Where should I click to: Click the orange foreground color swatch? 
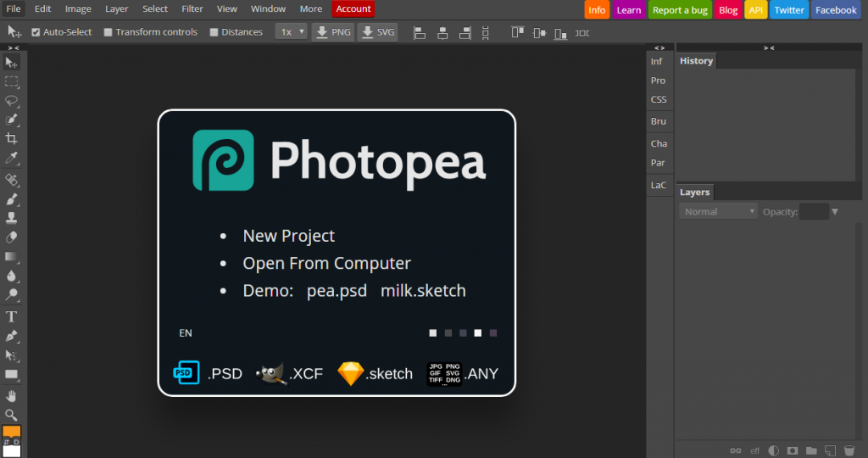point(11,432)
